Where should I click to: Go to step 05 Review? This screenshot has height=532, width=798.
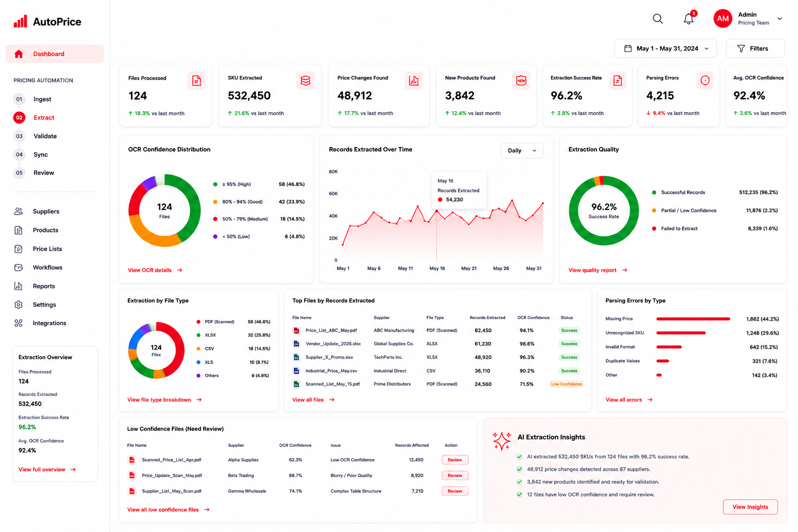[35, 173]
